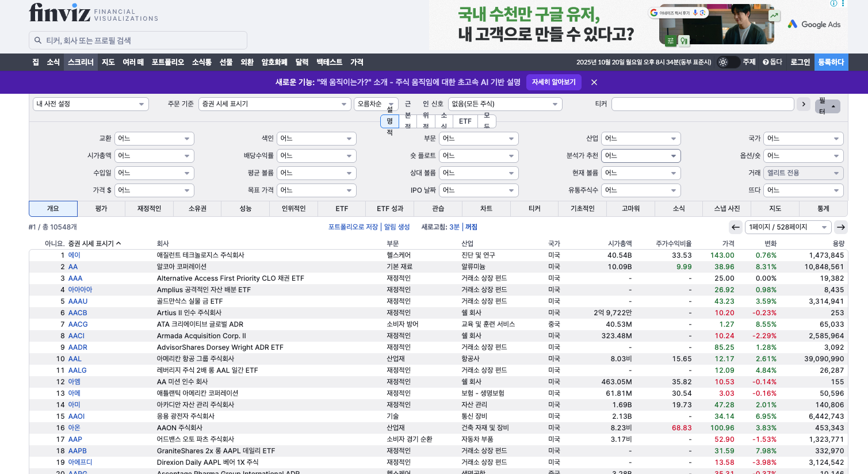Click the ticker go arrow button
868x474 pixels.
click(x=804, y=104)
